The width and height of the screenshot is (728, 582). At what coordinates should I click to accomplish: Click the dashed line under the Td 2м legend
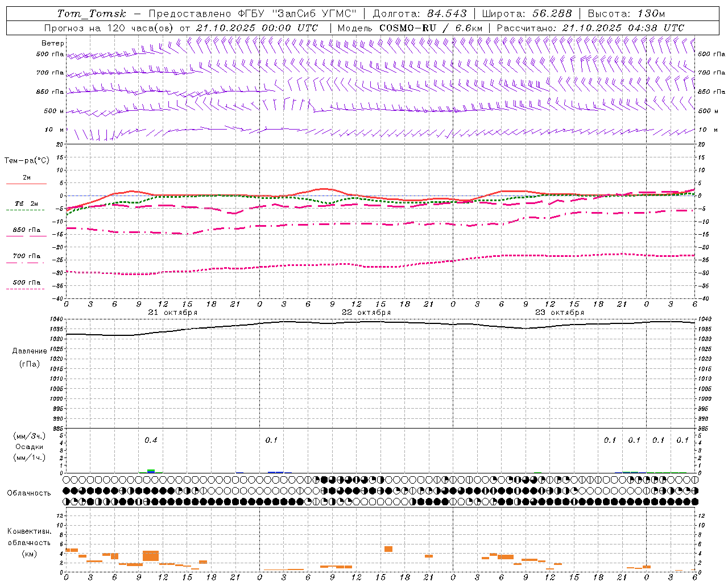pos(26,210)
